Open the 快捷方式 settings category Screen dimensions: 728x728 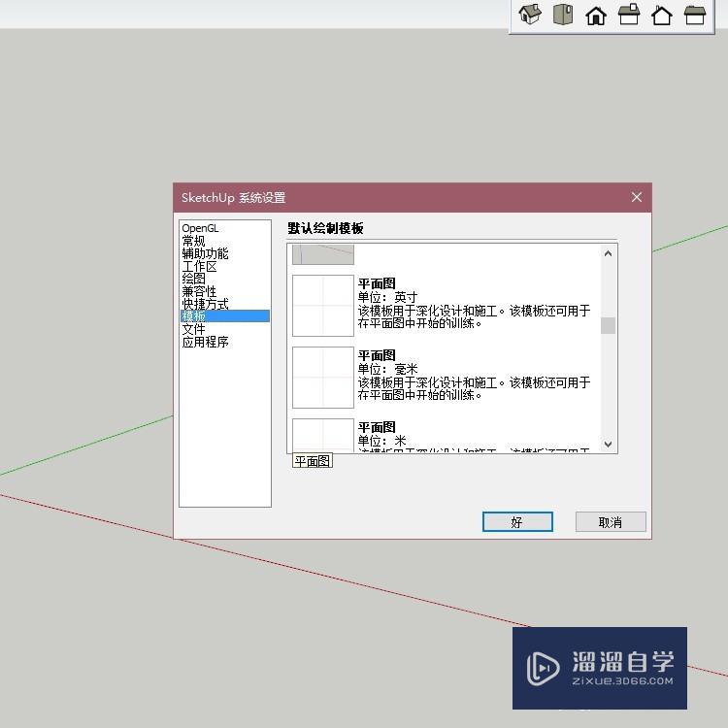(x=205, y=304)
